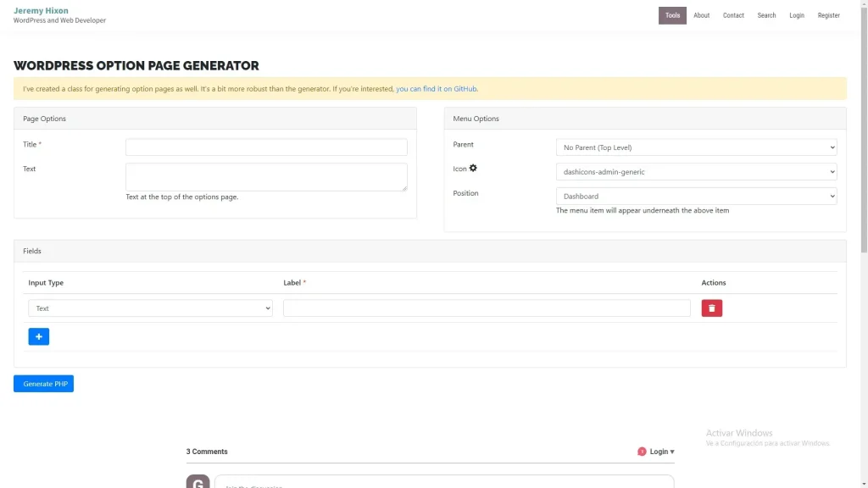Open the Position dropdown showing Dashboard
The height and width of the screenshot is (488, 868).
point(696,197)
